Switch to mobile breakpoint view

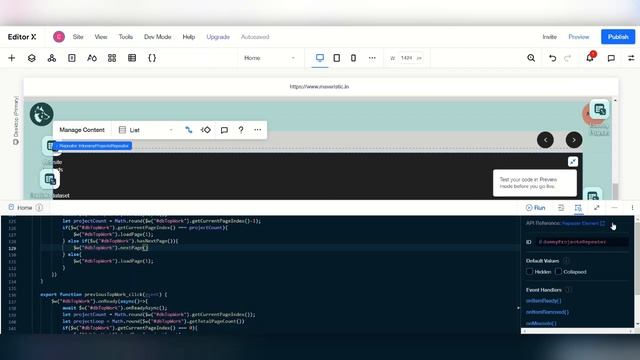353,58
